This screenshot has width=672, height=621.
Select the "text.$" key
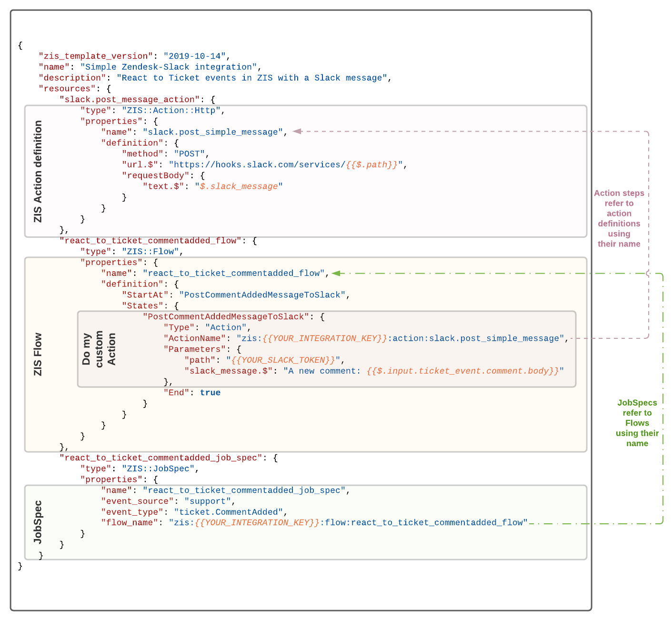point(163,186)
